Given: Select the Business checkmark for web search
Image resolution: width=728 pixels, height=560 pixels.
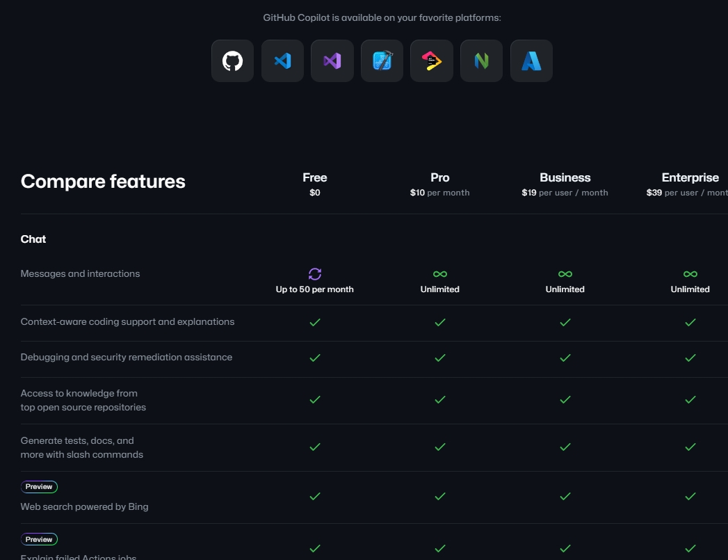Looking at the screenshot, I should (x=565, y=497).
